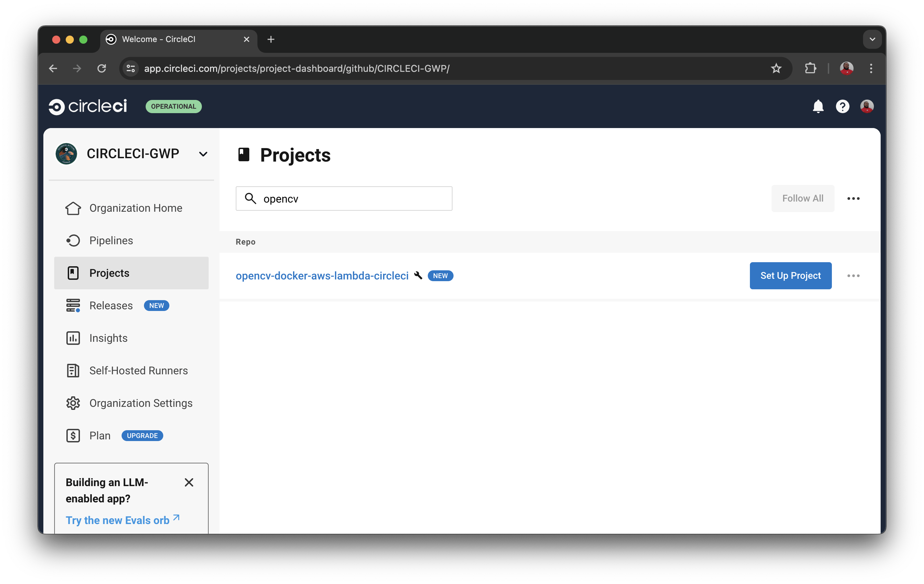
Task: Open Organization Settings gear icon
Action: 73,403
